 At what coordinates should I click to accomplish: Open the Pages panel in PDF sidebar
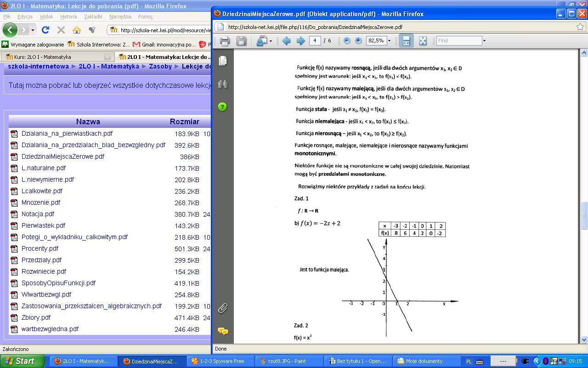click(x=223, y=61)
